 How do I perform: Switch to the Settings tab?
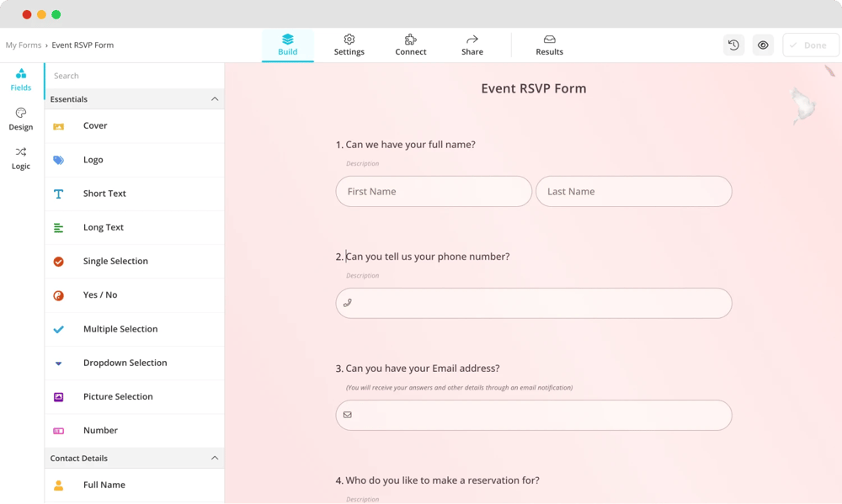[349, 45]
